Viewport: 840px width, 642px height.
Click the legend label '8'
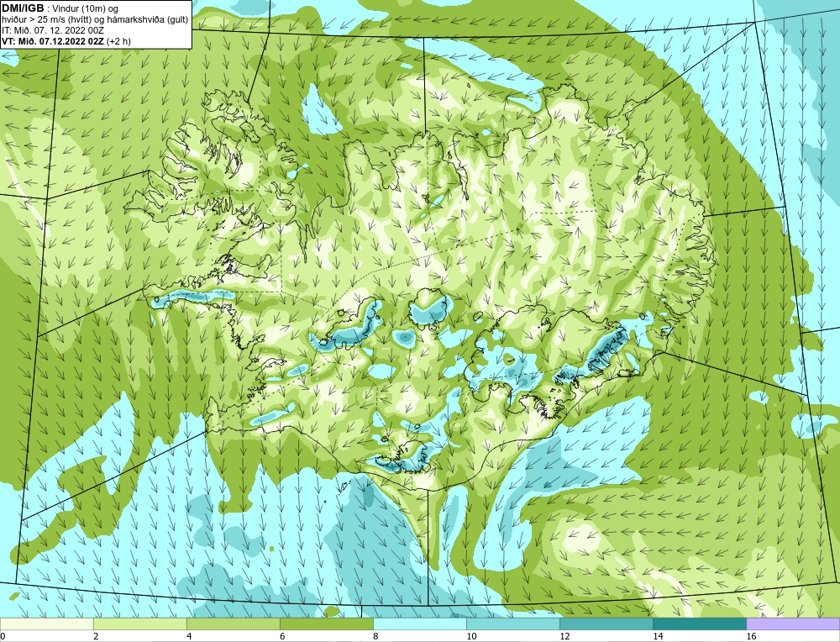coord(375,636)
